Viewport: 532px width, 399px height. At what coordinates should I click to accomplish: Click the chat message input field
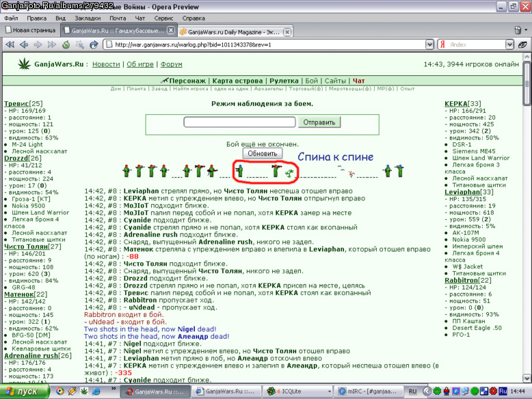click(239, 122)
